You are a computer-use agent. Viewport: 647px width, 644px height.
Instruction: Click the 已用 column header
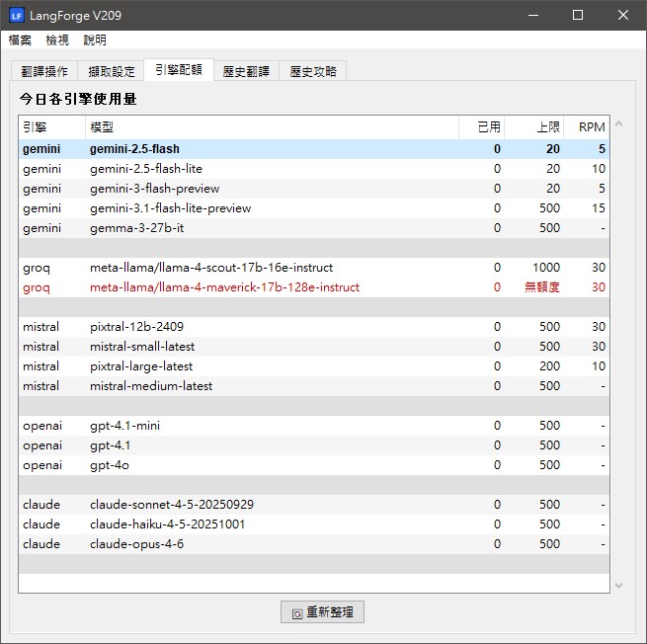pyautogui.click(x=481, y=127)
